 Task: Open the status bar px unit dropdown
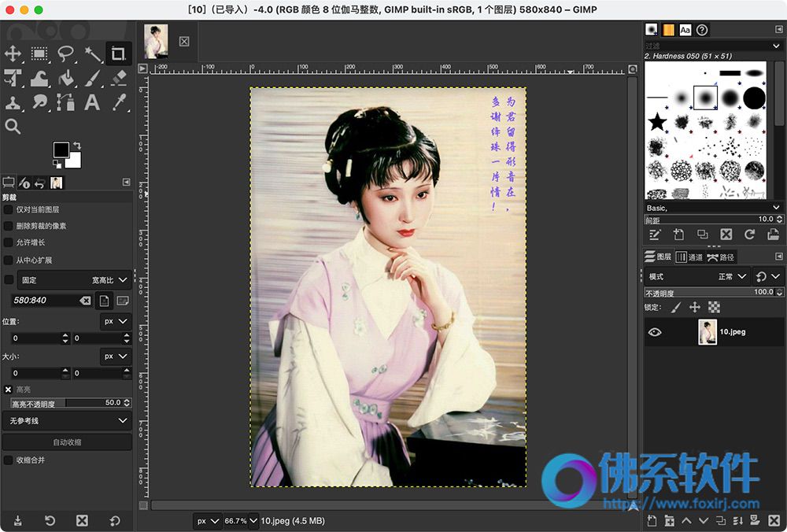[x=208, y=521]
